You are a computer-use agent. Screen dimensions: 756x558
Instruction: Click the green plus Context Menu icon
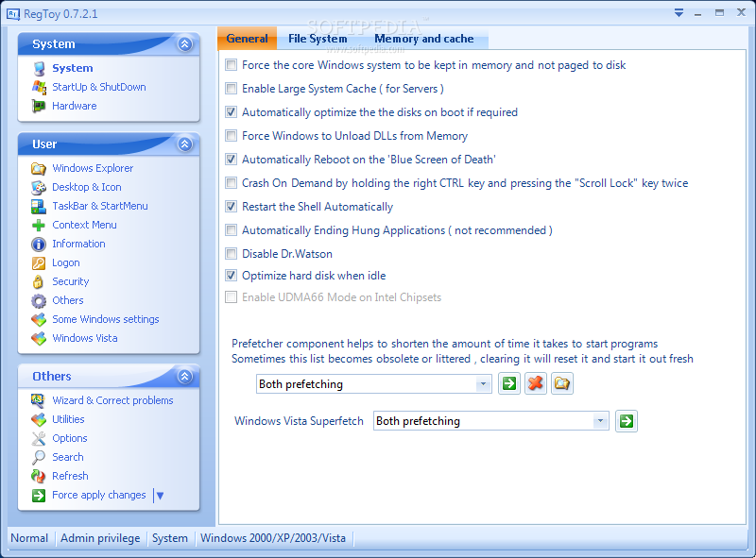39,225
